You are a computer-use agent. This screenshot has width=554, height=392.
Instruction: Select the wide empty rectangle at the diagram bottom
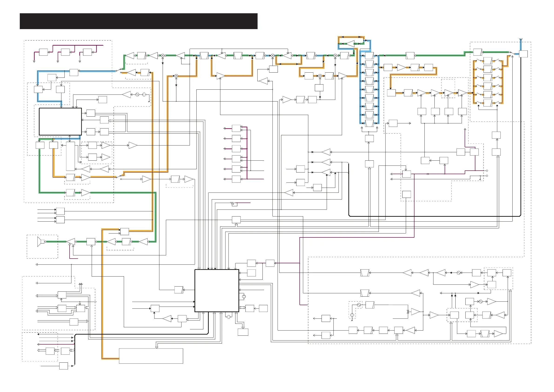click(151, 356)
